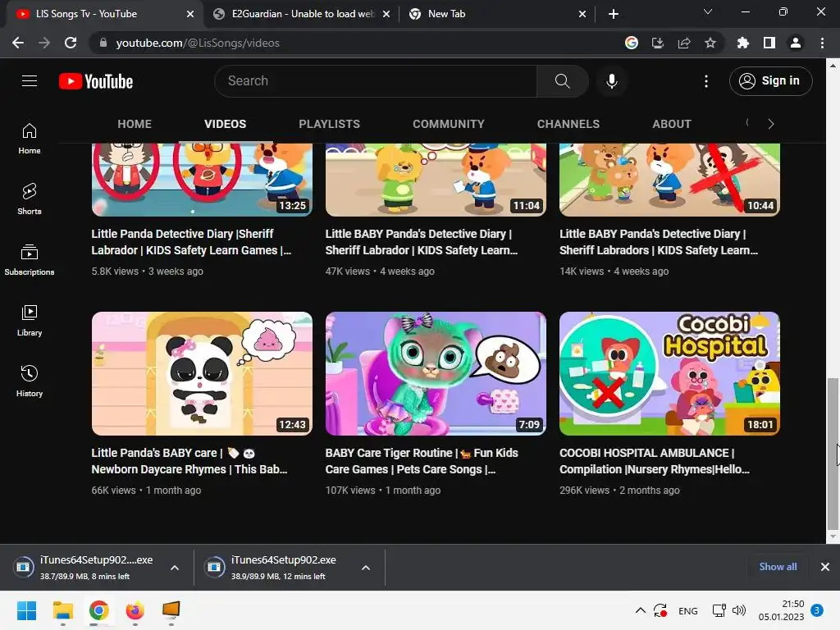Open the tab search dropdown chevron
Viewport: 840px width, 630px height.
(708, 11)
